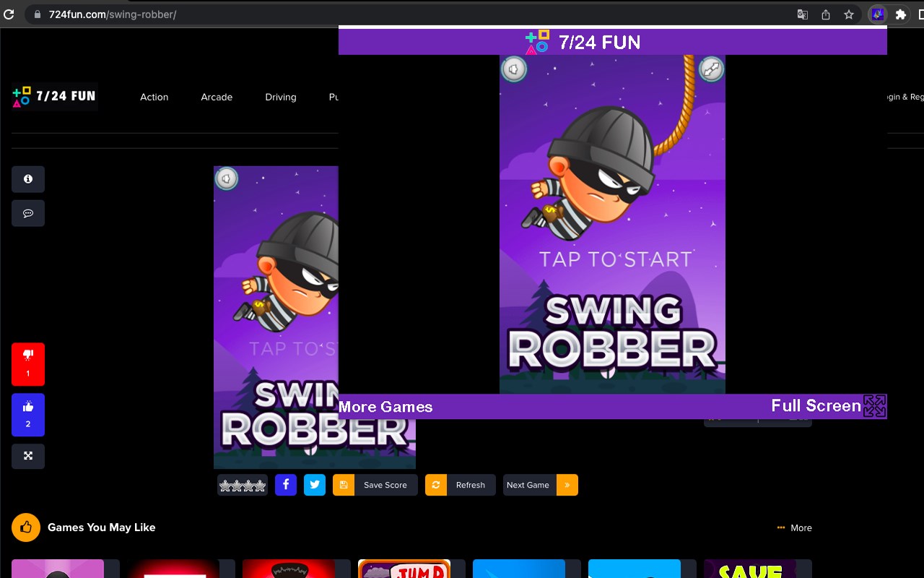Open the translate page icon
This screenshot has height=578, width=924.
click(802, 14)
